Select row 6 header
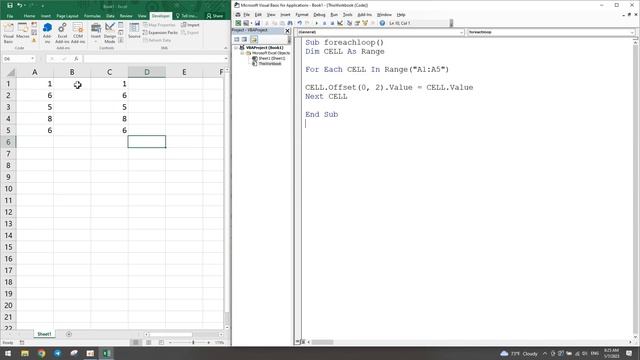Image resolution: width=640 pixels, height=360 pixels. click(x=8, y=142)
